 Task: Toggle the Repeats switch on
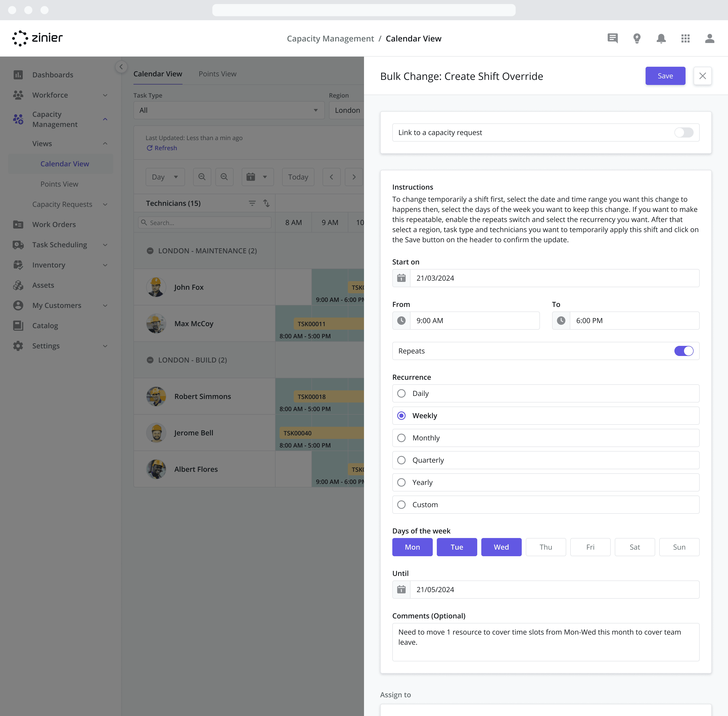(x=684, y=351)
